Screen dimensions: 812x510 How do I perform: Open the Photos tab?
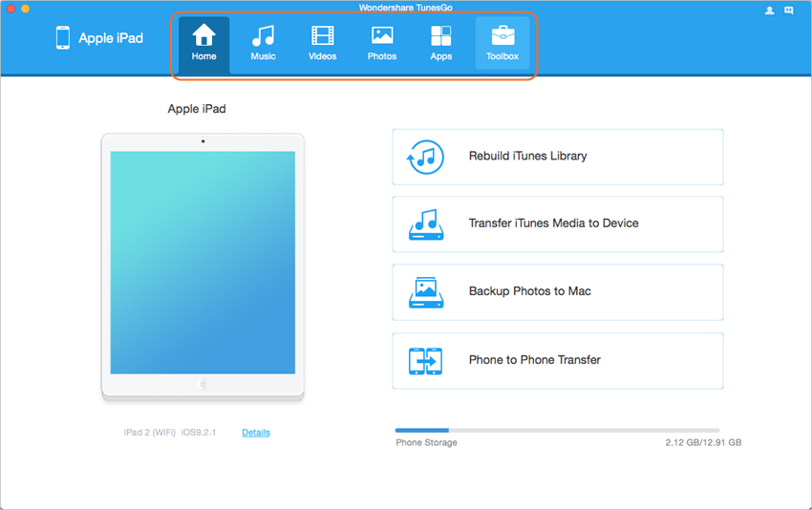pyautogui.click(x=381, y=43)
